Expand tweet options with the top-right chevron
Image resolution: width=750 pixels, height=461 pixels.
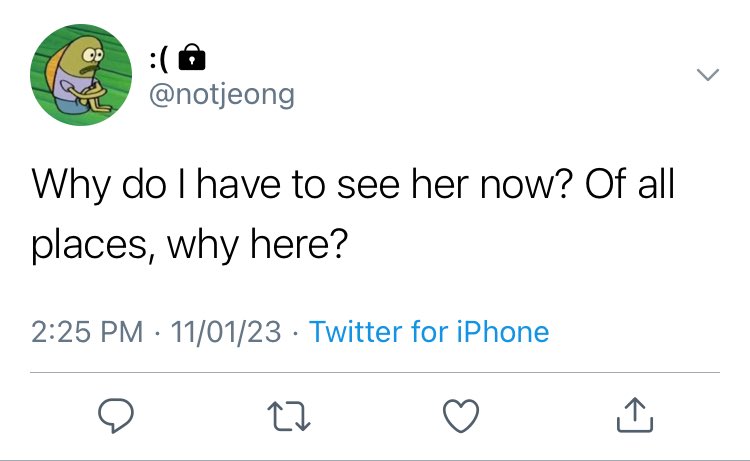point(707,75)
